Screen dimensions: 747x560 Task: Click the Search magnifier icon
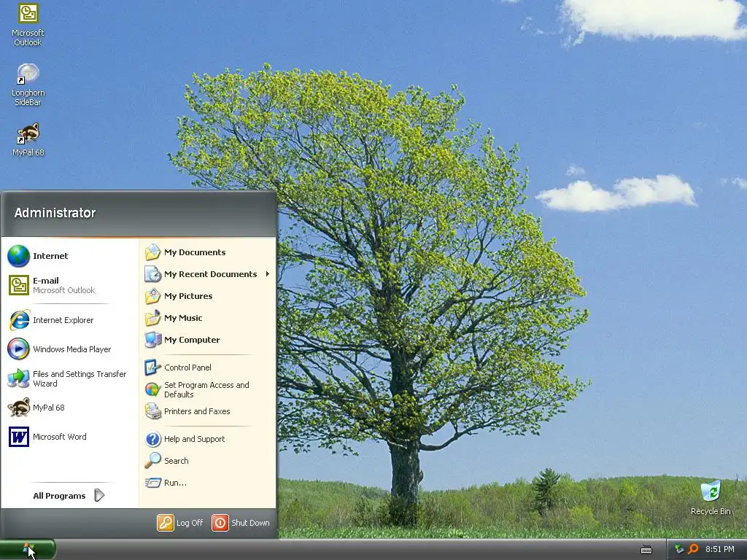point(152,461)
